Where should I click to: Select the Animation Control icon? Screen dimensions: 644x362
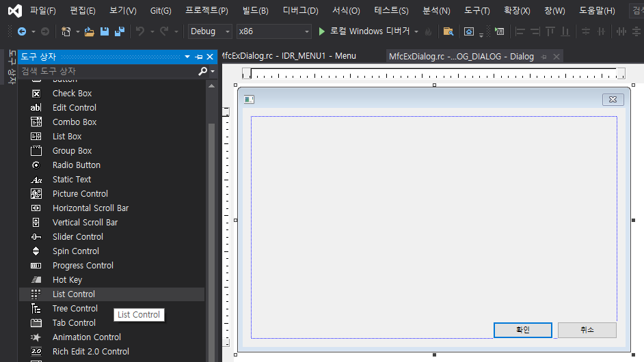(x=36, y=337)
